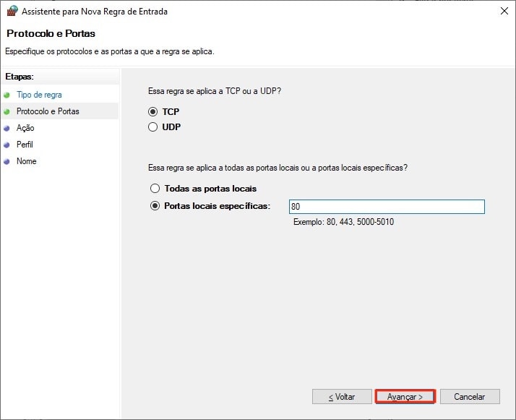This screenshot has width=516, height=420.
Task: Cancel the wizard with Cancelar
Action: (x=470, y=397)
